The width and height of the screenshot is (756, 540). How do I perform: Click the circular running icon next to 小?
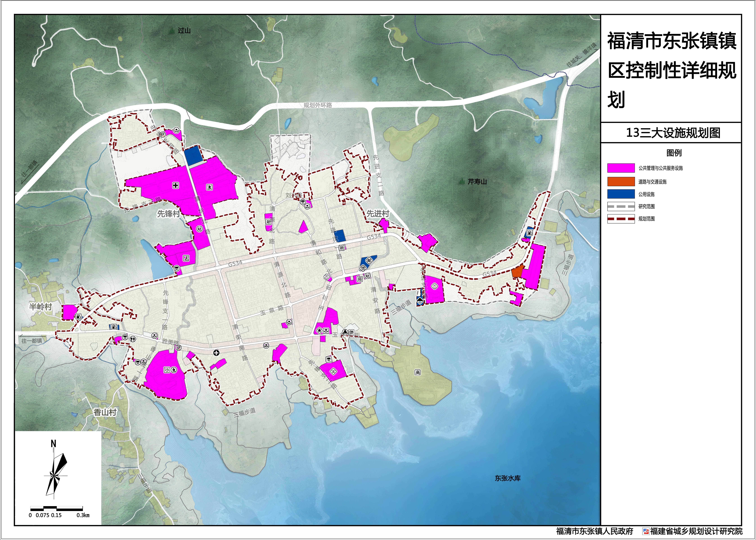coord(174,370)
